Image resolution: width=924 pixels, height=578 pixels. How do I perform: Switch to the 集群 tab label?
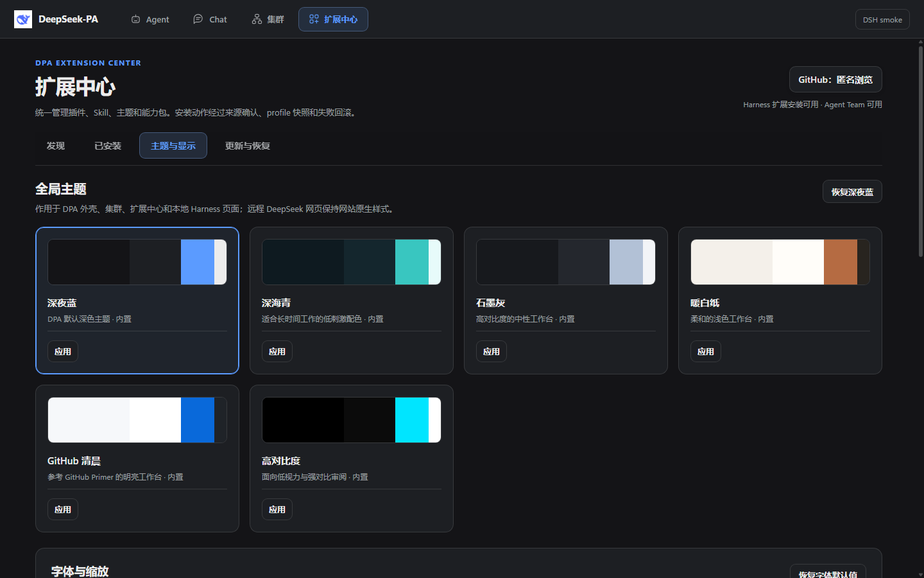276,19
